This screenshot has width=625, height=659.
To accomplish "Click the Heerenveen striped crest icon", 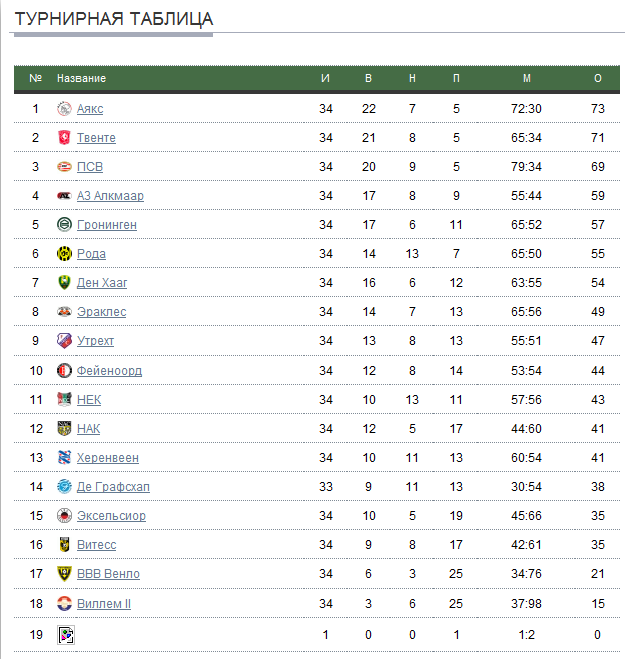I will click(x=64, y=458).
